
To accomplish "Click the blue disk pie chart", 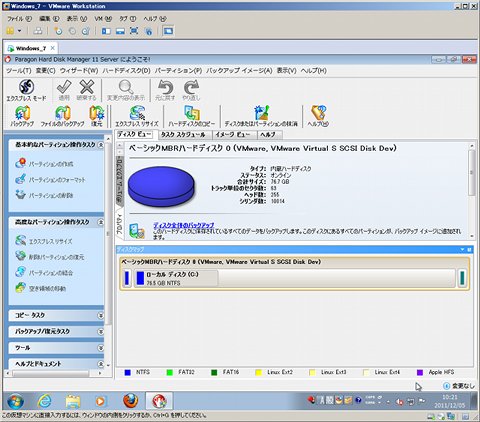I will coord(161,186).
